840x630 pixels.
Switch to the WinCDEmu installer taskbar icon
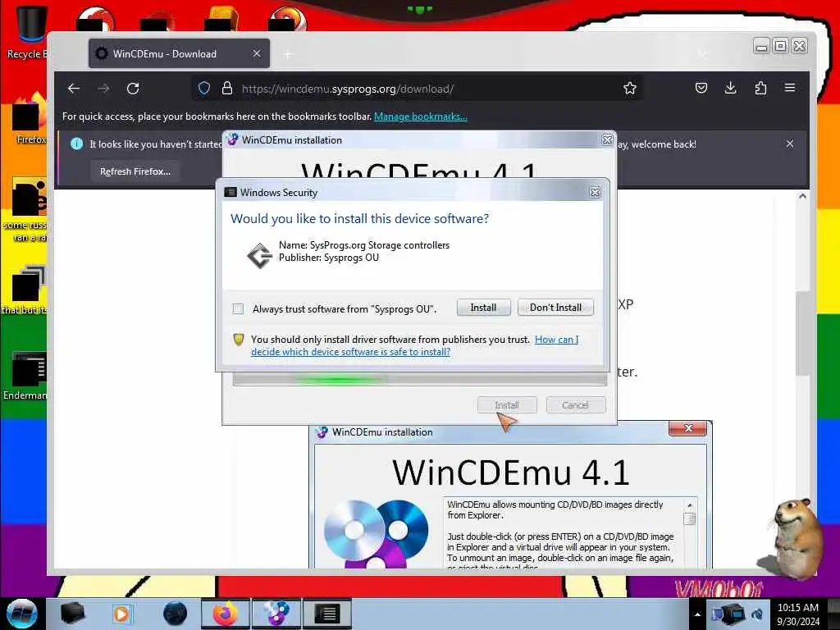click(x=276, y=614)
